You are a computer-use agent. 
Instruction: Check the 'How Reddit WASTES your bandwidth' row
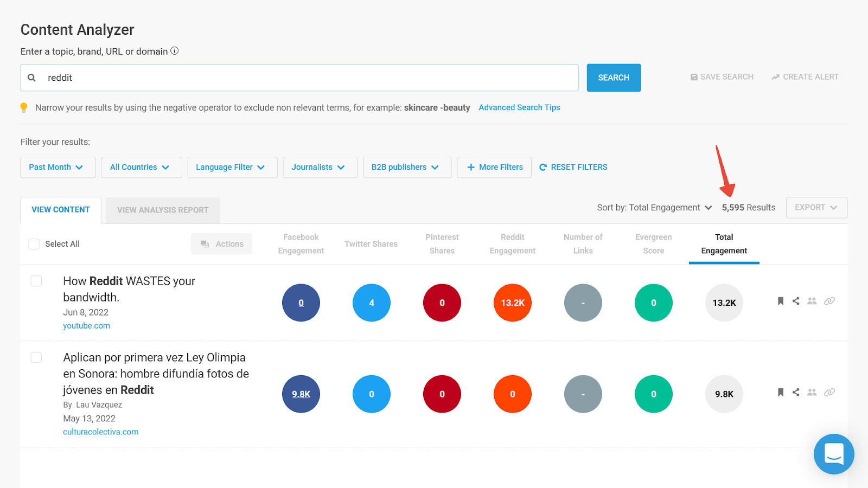coord(36,281)
